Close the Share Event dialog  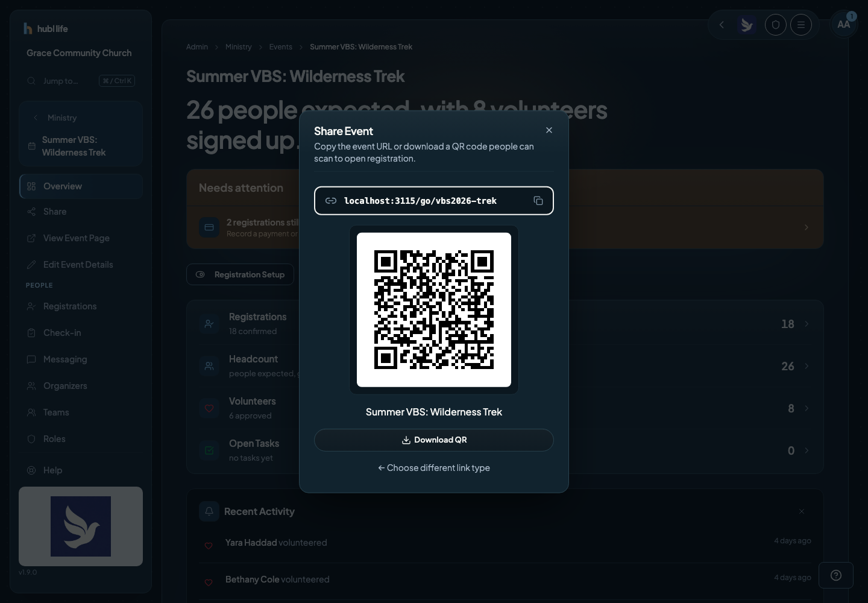coord(549,130)
